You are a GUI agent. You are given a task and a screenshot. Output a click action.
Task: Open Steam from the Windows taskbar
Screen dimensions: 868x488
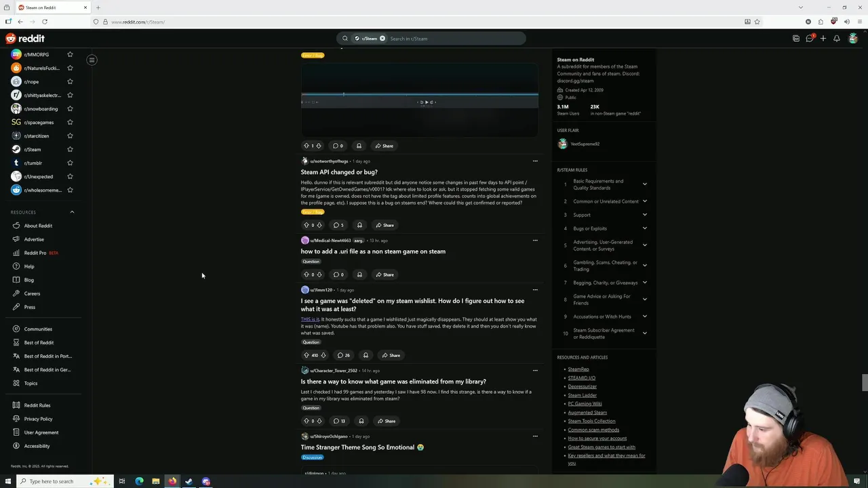[x=189, y=481]
